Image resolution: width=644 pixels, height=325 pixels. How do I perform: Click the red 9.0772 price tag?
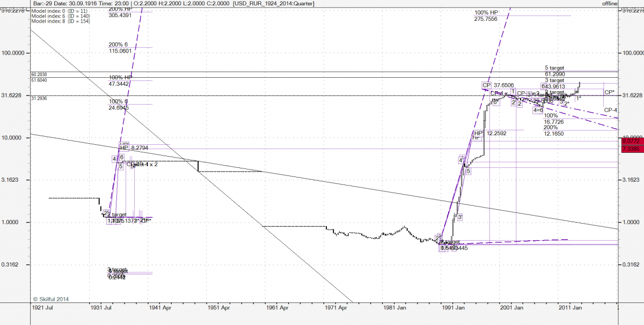[631, 142]
